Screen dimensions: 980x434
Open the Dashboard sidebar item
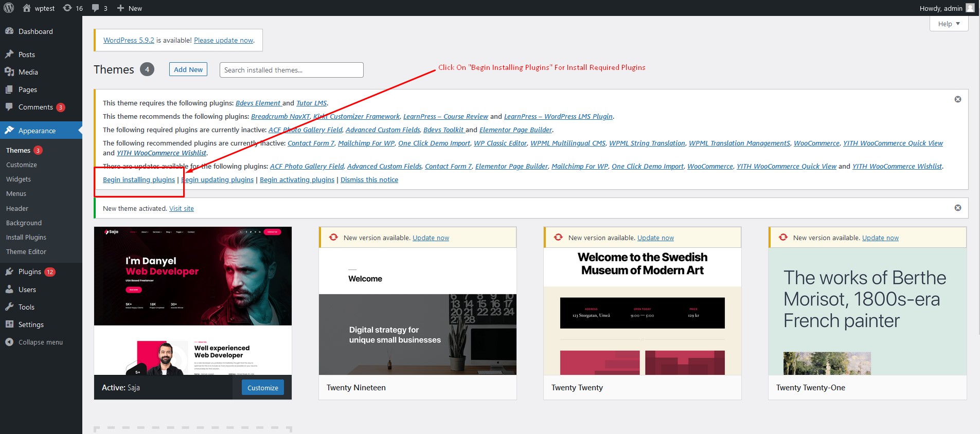pyautogui.click(x=41, y=31)
